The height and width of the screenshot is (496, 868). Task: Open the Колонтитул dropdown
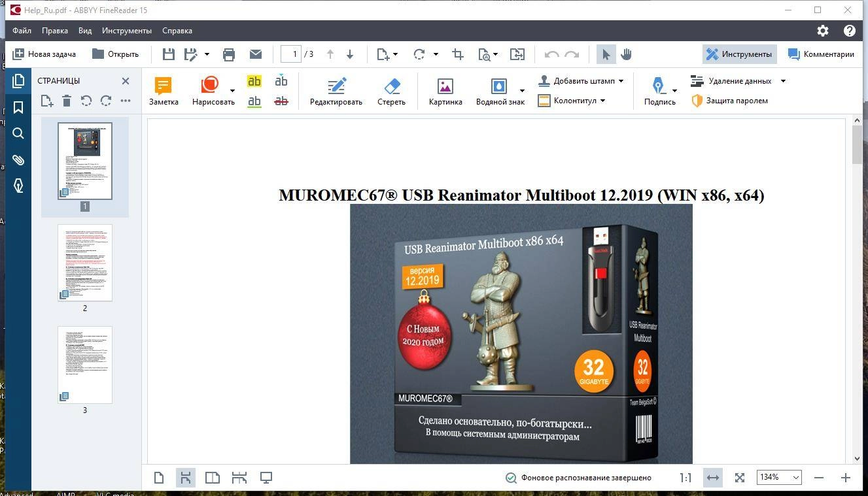coord(572,101)
